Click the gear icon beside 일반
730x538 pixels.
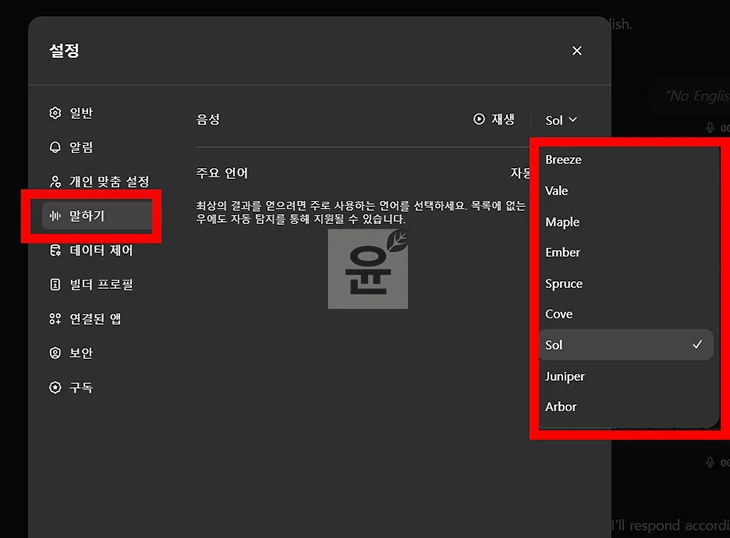(x=55, y=113)
